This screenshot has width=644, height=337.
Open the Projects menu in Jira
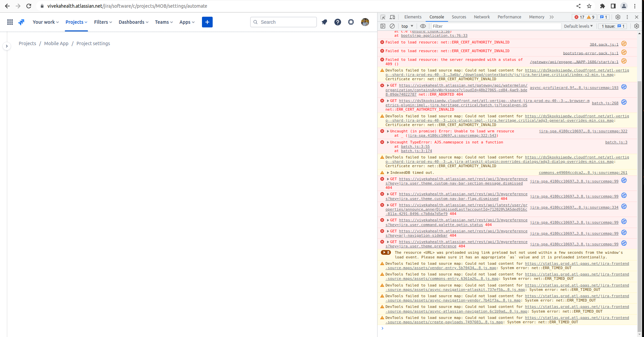tap(76, 22)
